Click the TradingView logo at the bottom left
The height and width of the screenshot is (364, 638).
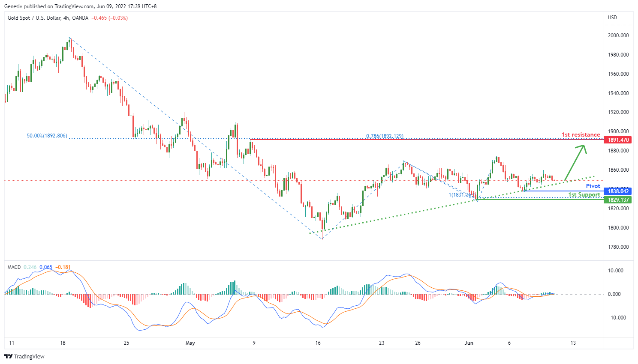24,356
